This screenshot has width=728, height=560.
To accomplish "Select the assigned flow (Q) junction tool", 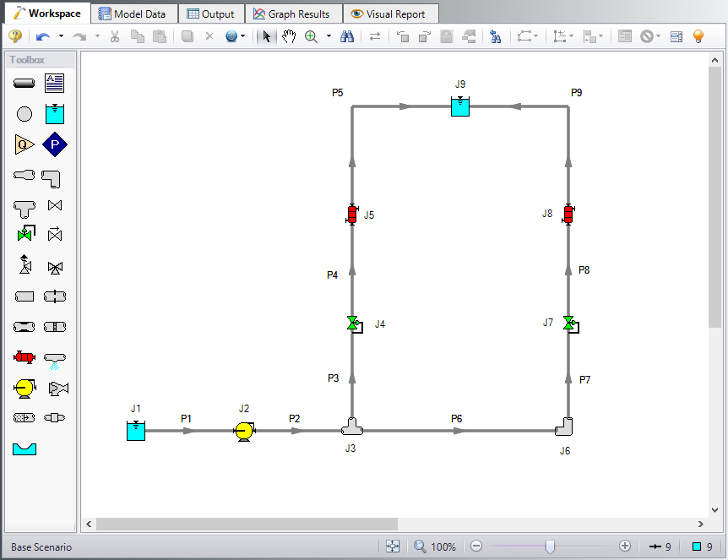I will [24, 144].
